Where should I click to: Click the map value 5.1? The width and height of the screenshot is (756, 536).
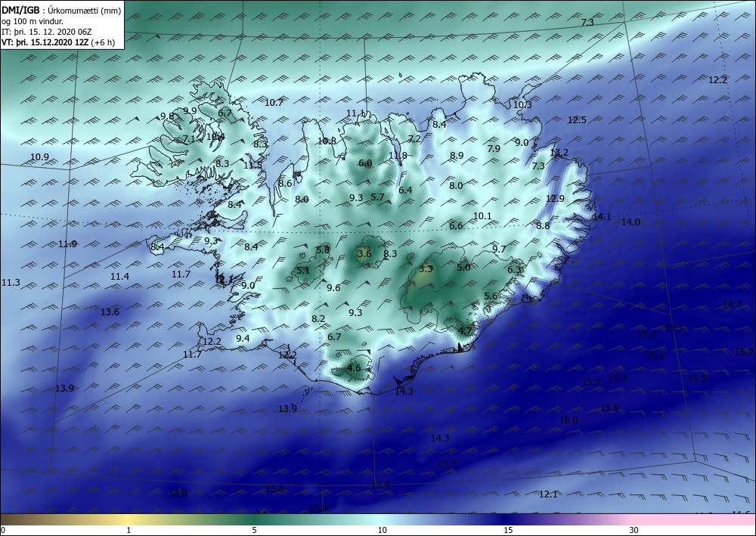303,271
